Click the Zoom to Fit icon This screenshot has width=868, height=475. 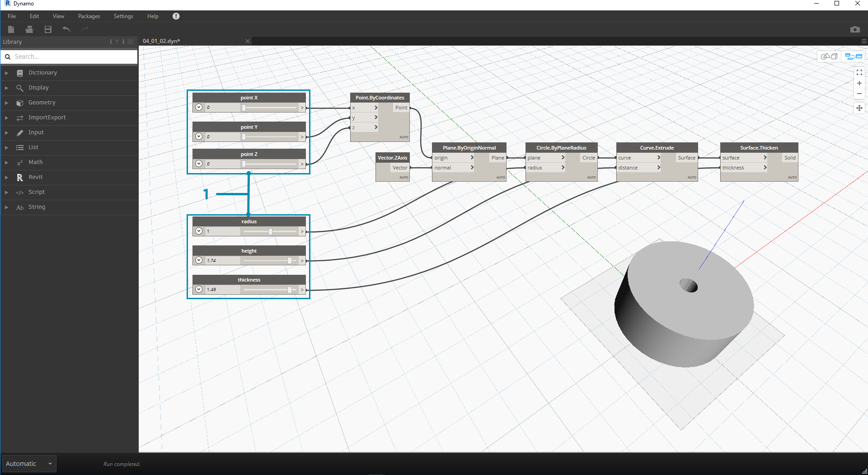[x=859, y=72]
